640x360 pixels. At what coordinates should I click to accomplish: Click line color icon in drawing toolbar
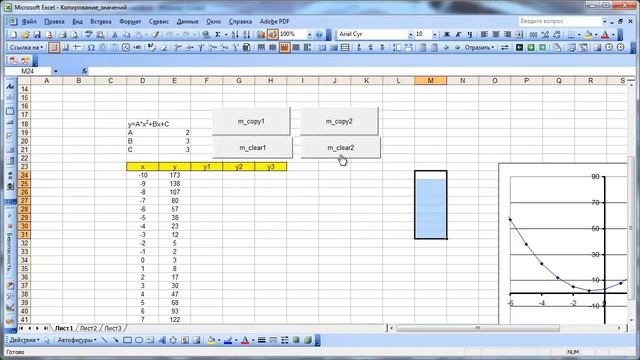point(228,340)
